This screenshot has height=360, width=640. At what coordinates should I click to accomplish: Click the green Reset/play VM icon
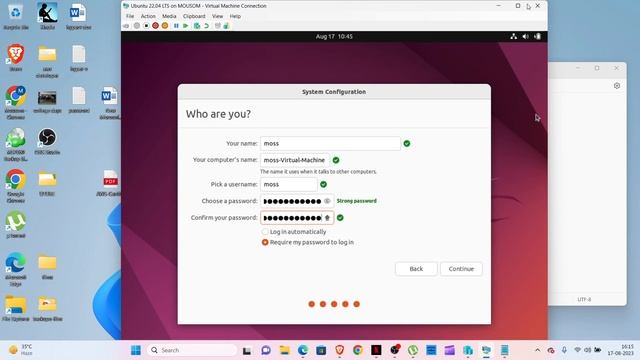(x=186, y=26)
